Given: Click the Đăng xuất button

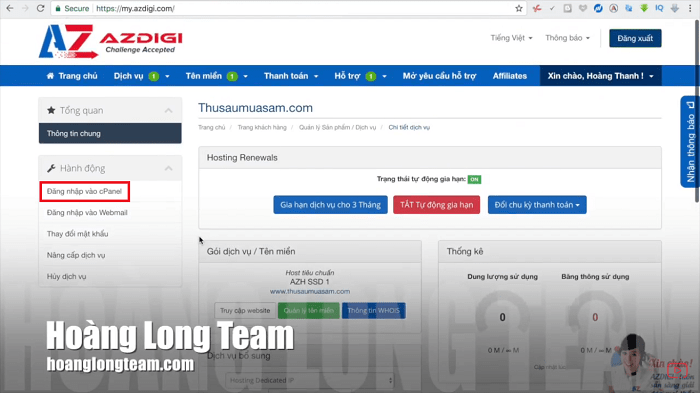Looking at the screenshot, I should (x=635, y=38).
